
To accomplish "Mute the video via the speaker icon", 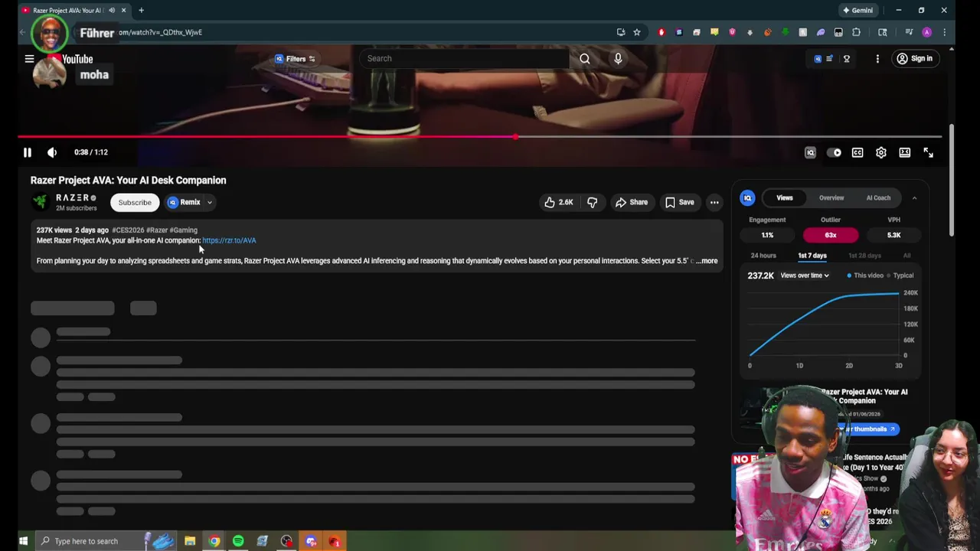I will [52, 152].
